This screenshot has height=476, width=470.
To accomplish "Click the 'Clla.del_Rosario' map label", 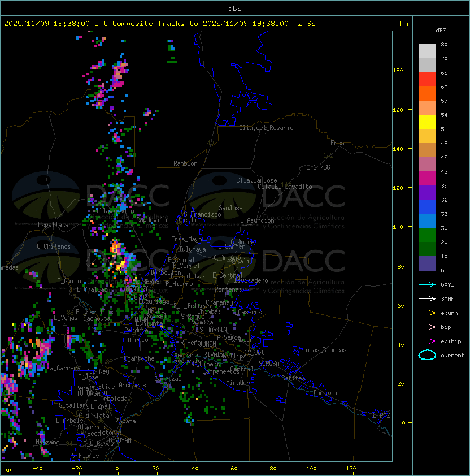I will (266, 128).
